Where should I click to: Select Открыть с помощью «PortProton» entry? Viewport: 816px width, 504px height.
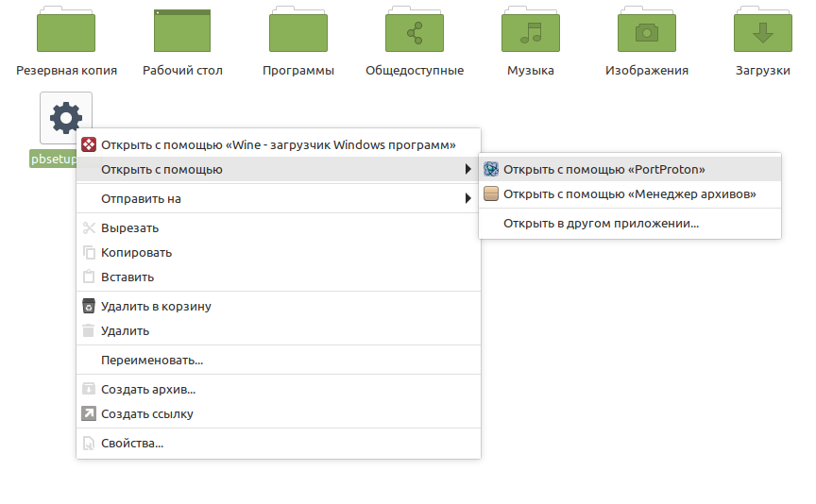coord(630,169)
